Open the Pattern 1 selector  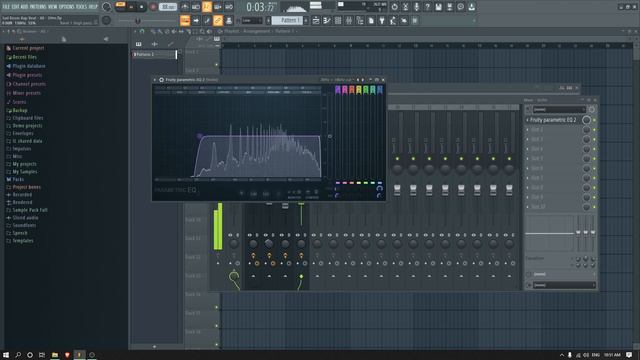coord(287,20)
